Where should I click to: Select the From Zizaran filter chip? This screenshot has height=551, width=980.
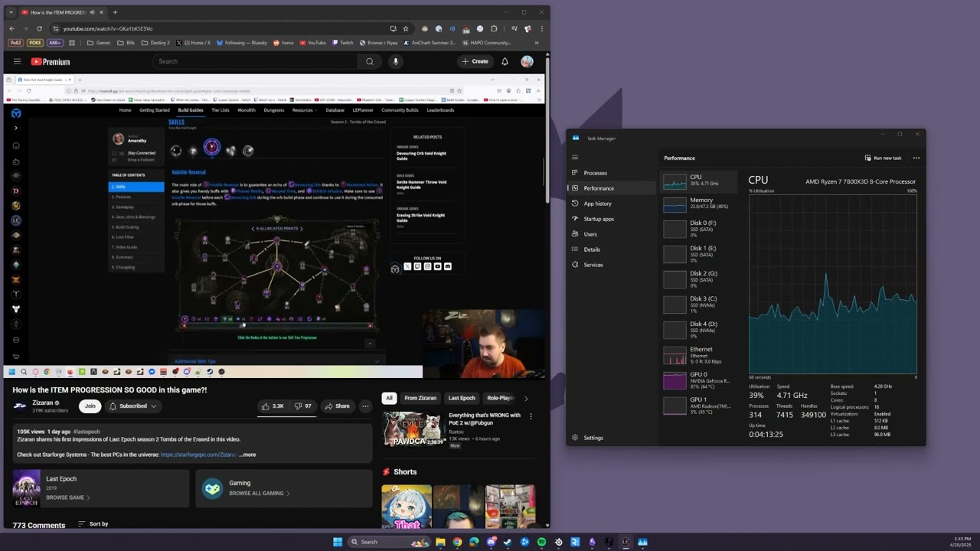[420, 398]
